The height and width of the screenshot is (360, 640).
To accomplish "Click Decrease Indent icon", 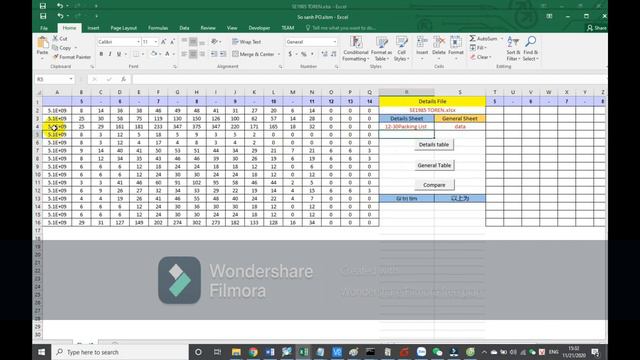I will pyautogui.click(x=214, y=54).
